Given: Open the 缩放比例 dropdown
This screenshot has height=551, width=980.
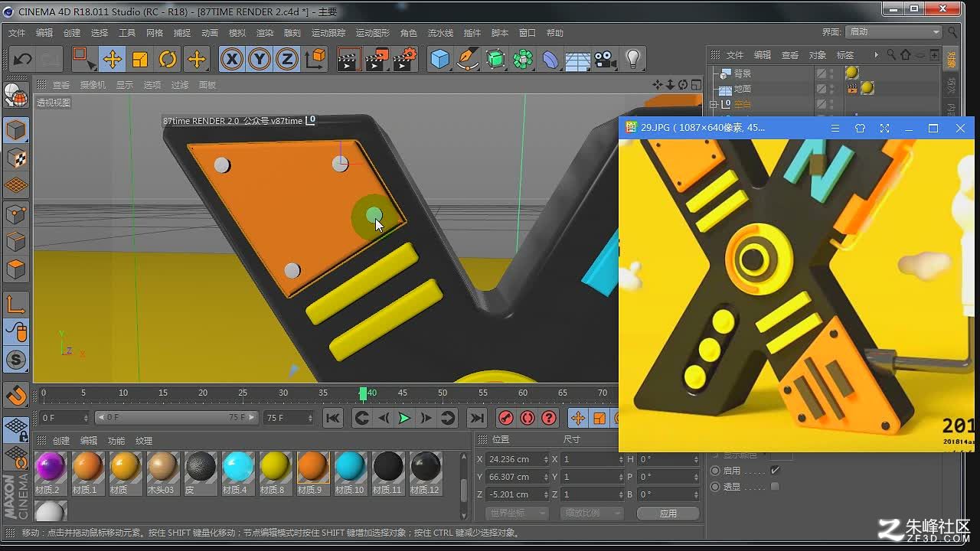Looking at the screenshot, I should (x=591, y=513).
